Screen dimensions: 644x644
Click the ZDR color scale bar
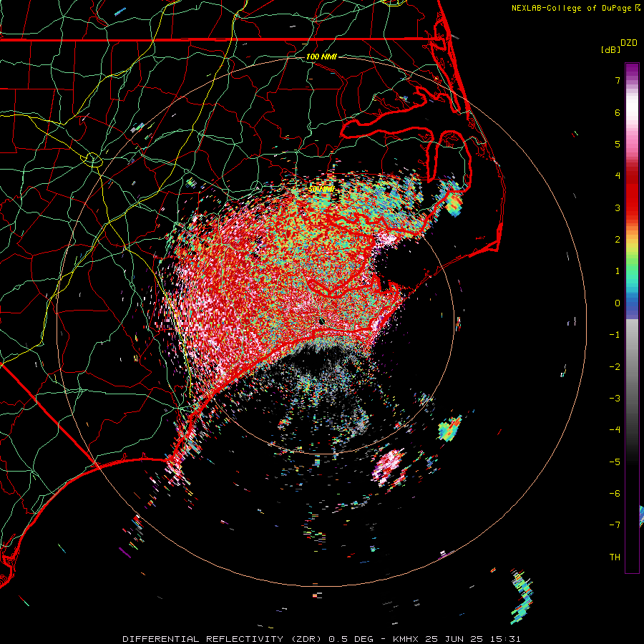pos(632,318)
